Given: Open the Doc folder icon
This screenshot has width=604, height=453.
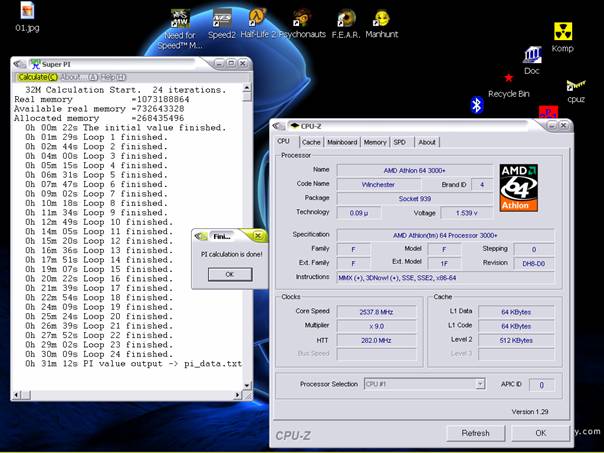Looking at the screenshot, I should [532, 56].
